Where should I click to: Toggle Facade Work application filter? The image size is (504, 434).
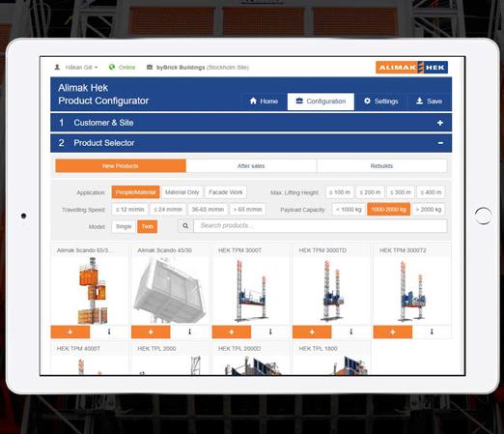[226, 192]
